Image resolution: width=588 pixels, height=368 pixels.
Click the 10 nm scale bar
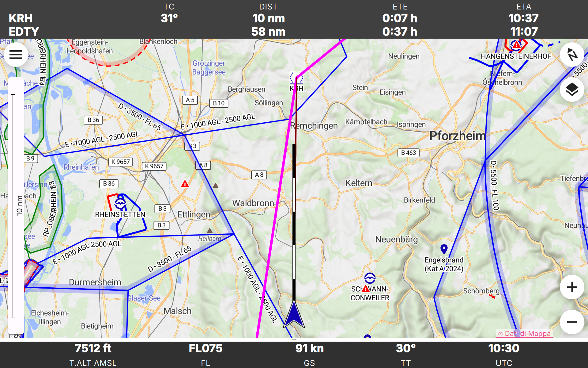click(x=16, y=205)
